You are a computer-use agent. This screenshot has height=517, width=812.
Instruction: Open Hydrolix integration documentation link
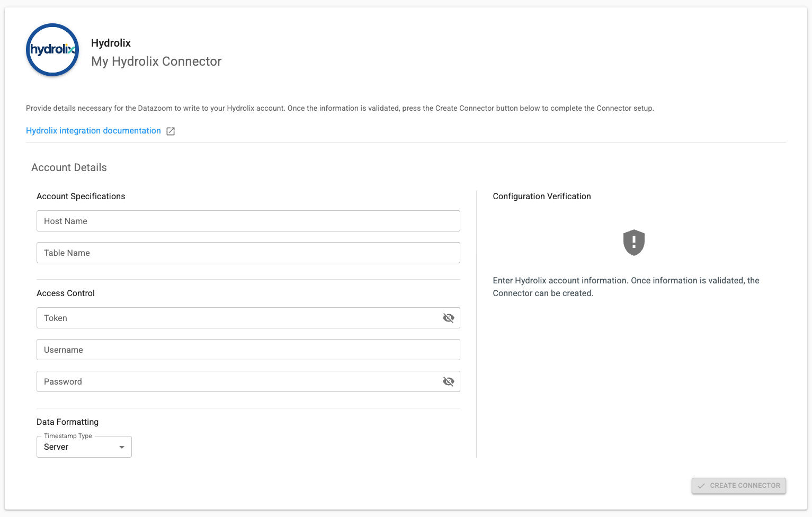93,131
